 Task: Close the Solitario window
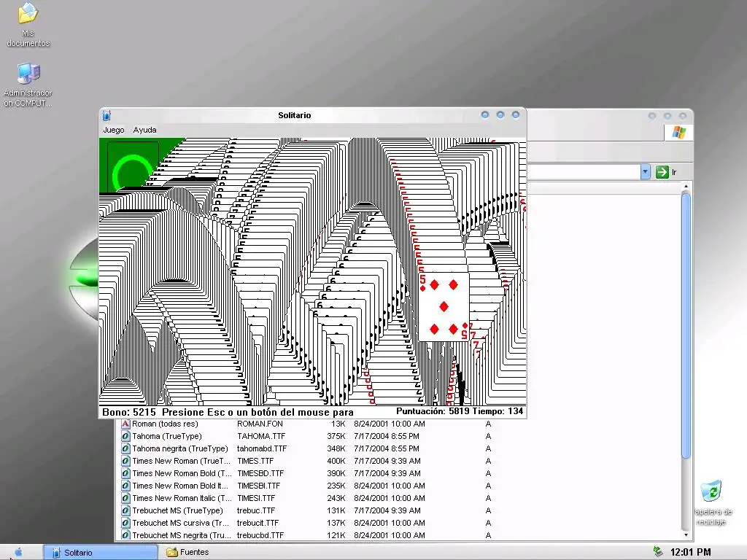click(516, 114)
